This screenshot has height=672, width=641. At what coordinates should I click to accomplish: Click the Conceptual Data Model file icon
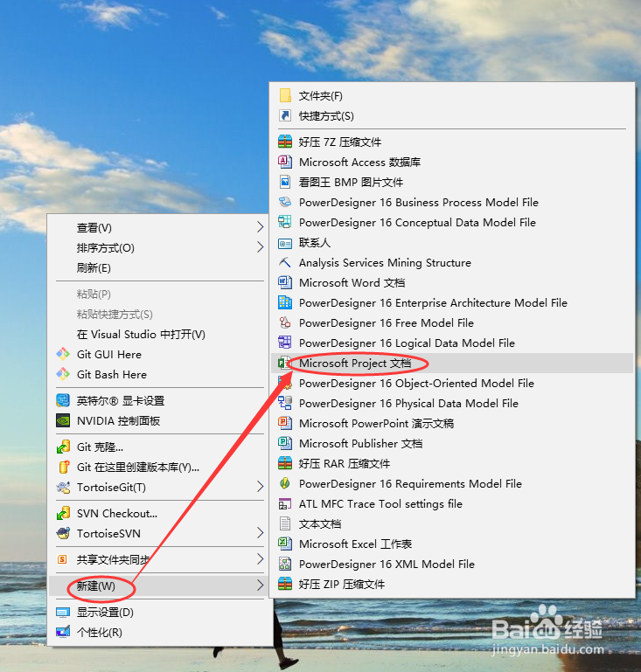point(285,223)
